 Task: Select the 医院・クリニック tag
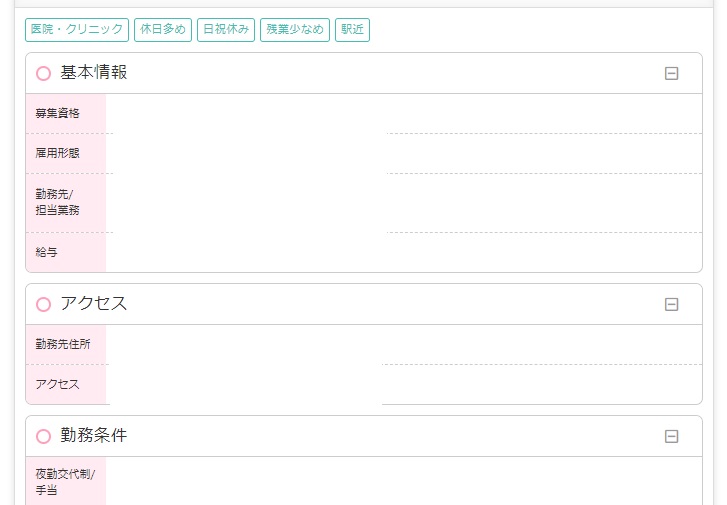77,30
